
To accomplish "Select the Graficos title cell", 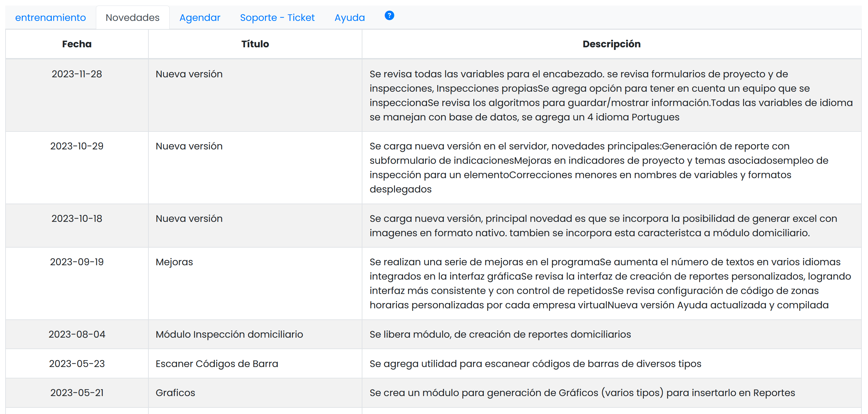I will [175, 393].
